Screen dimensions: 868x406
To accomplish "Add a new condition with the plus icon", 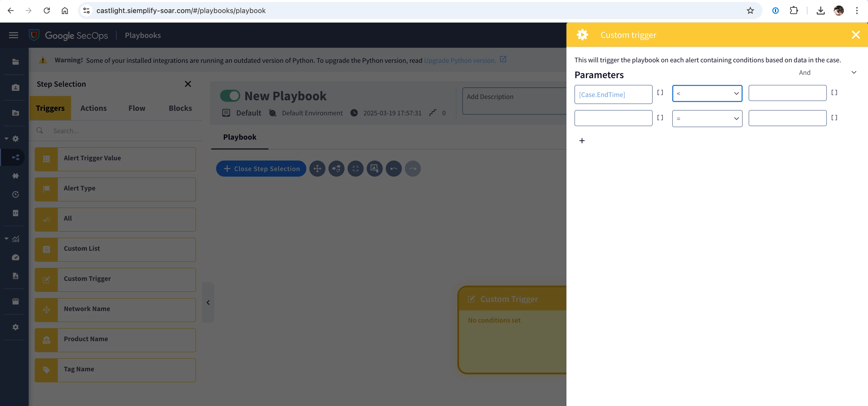I will (x=582, y=141).
